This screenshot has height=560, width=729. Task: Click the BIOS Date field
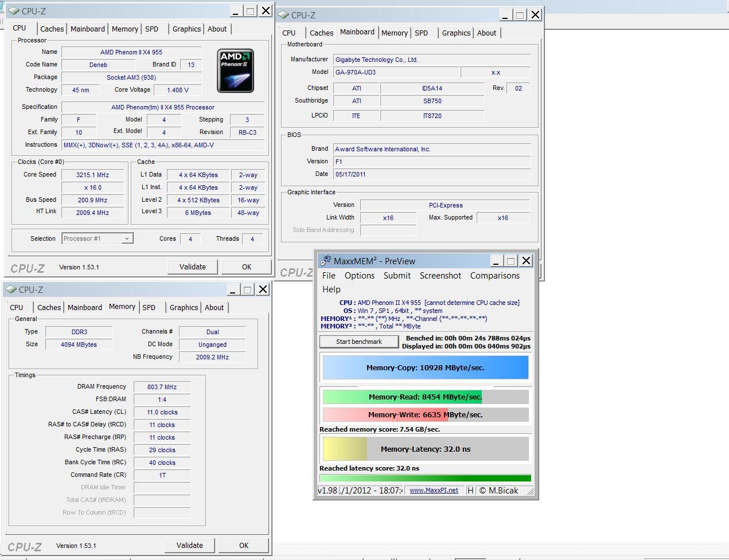(x=431, y=174)
